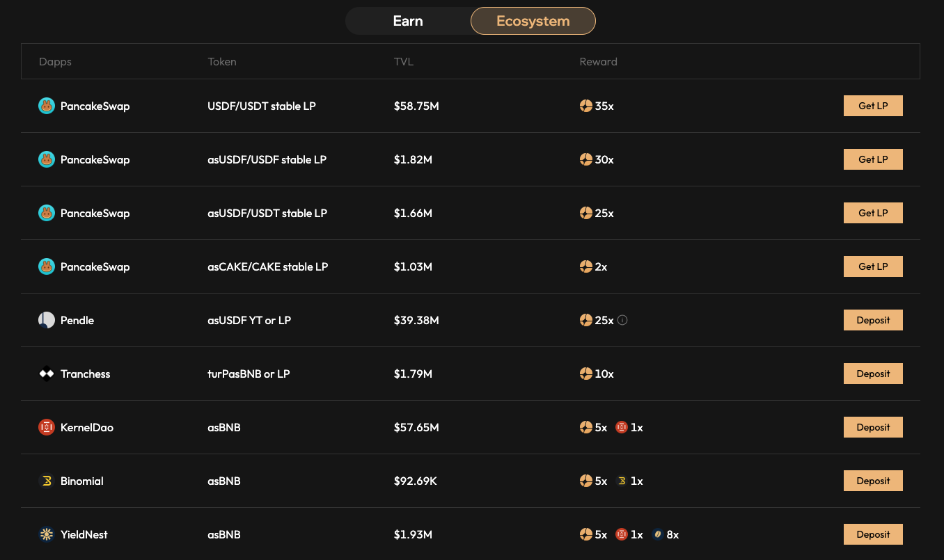The width and height of the screenshot is (944, 560).
Task: Click the YieldNest logo icon
Action: 47,534
